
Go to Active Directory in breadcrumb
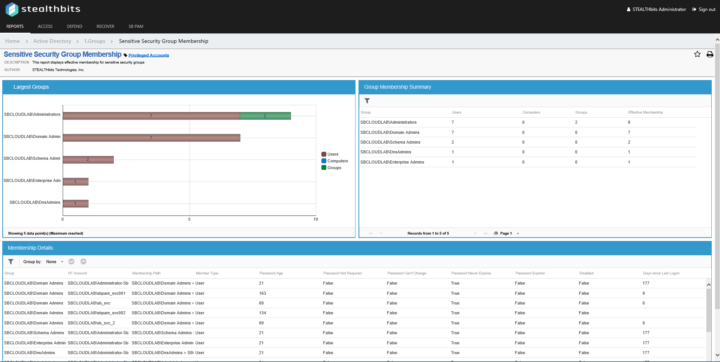click(52, 41)
